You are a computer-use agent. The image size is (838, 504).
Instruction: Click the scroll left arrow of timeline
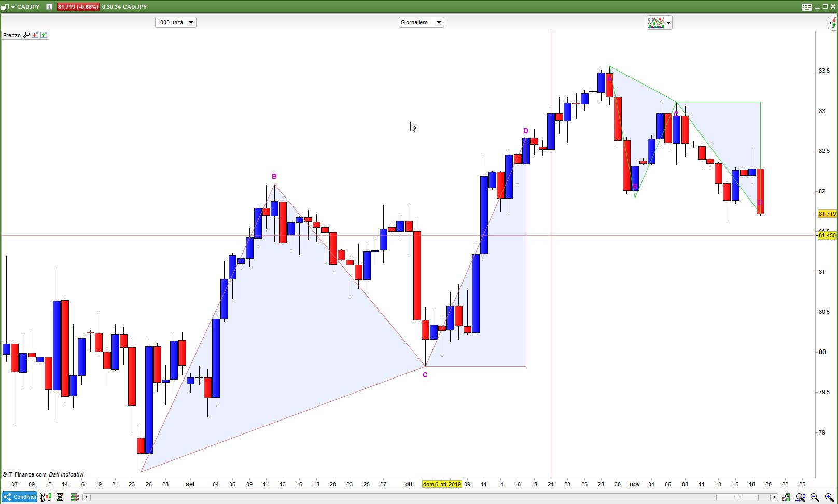86,497
